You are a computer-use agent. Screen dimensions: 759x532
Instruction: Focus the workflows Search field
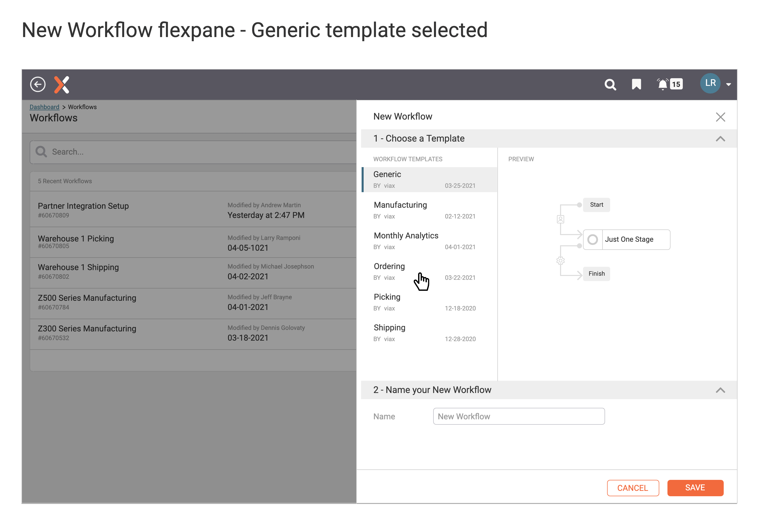click(193, 152)
